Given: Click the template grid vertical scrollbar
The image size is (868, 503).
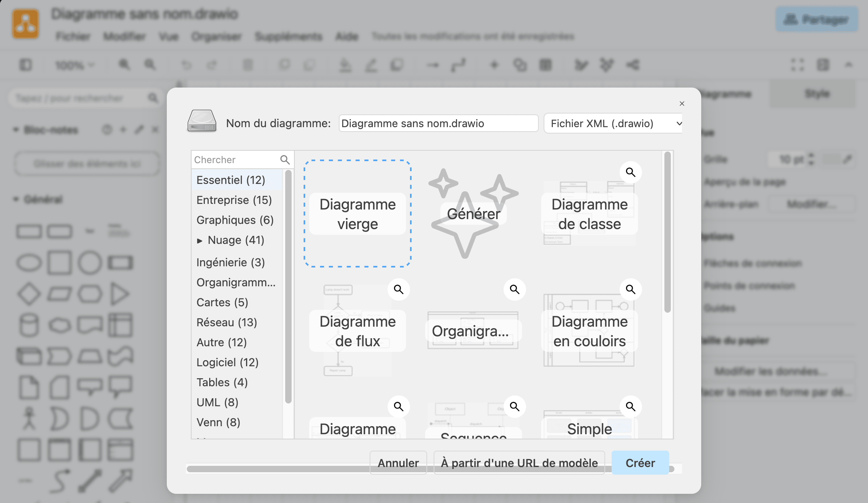Looking at the screenshot, I should point(667,233).
